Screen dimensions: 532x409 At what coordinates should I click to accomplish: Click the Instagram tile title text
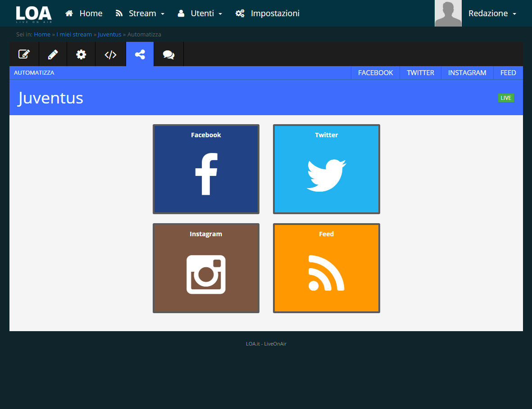click(x=206, y=234)
